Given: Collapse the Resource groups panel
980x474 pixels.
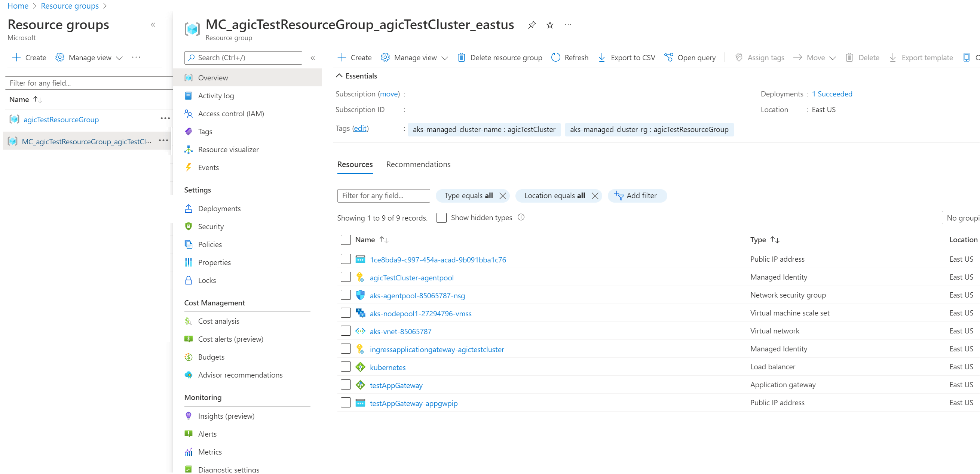Looking at the screenshot, I should pos(153,24).
